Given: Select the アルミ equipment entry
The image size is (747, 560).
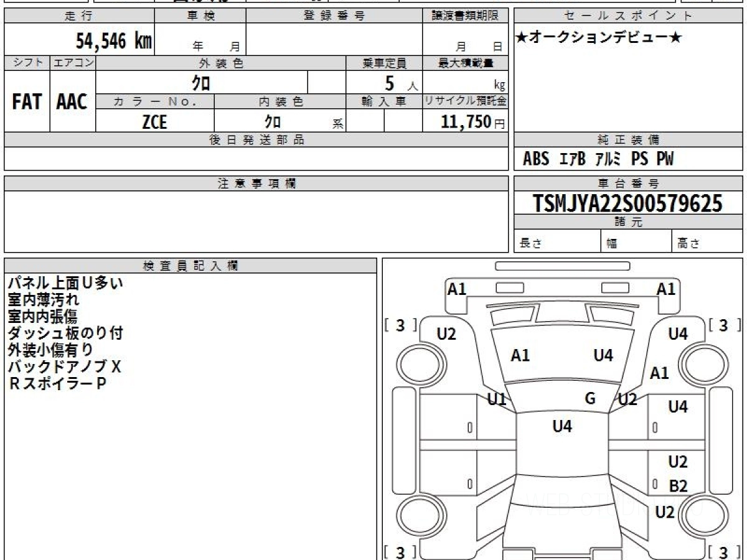Looking at the screenshot, I should [608, 159].
